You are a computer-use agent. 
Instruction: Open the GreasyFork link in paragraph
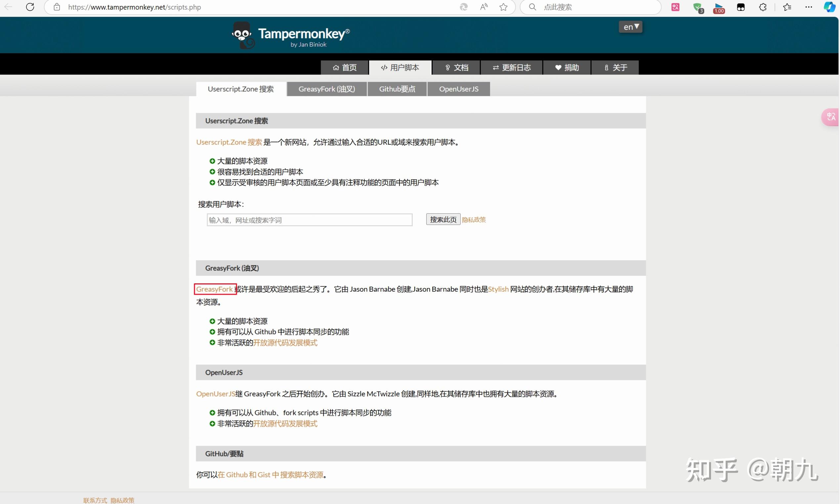coord(215,289)
